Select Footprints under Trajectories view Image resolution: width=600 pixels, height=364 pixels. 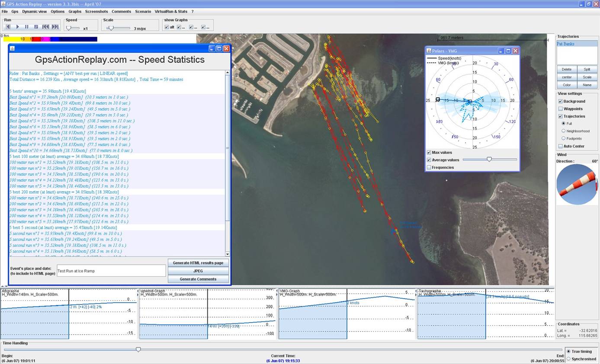click(564, 138)
